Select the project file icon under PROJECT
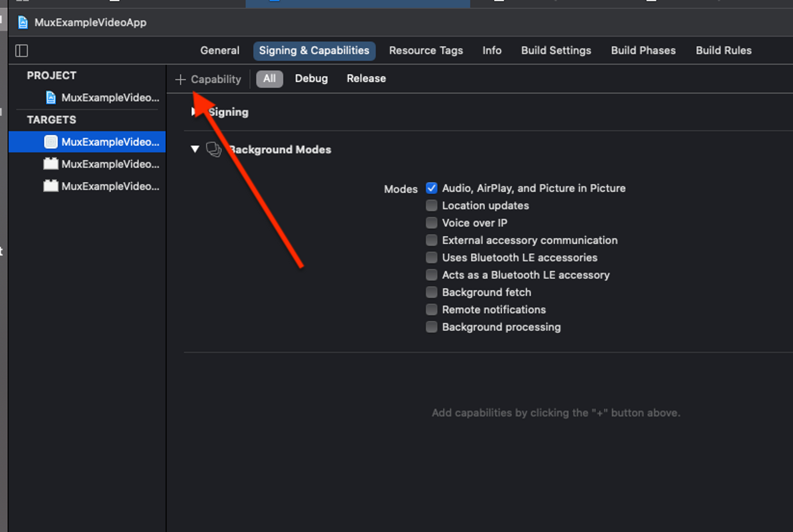This screenshot has width=793, height=532. coord(51,98)
